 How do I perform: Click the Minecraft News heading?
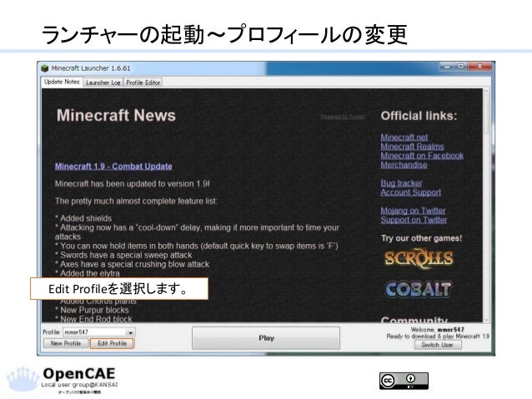pyautogui.click(x=116, y=115)
